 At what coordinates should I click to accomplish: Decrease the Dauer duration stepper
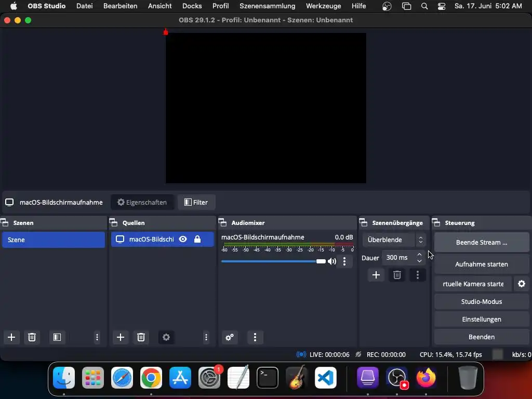419,261
